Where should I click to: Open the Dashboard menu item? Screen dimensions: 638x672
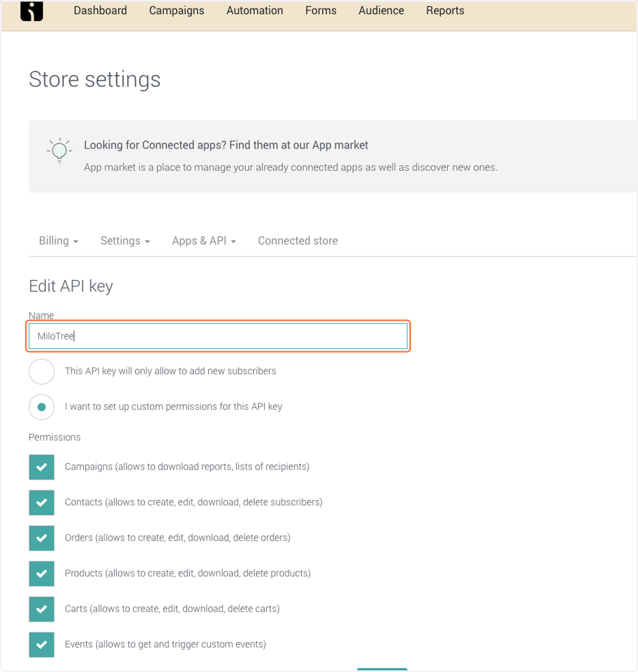tap(100, 11)
